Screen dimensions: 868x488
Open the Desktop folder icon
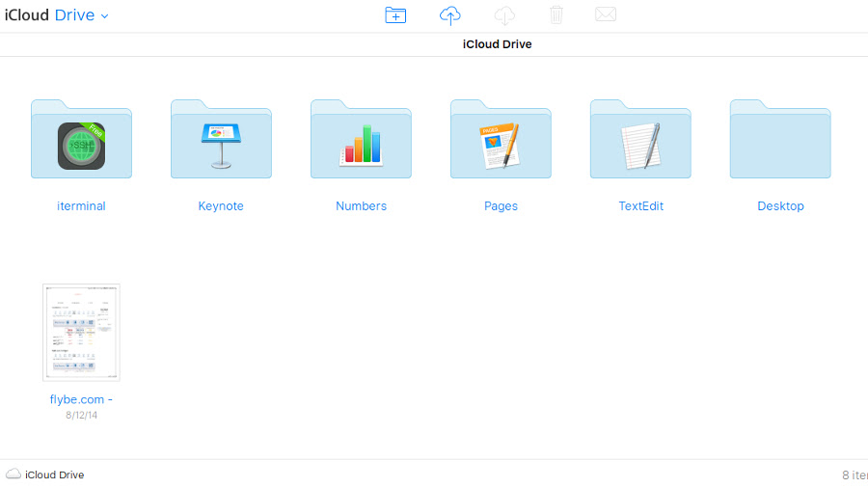(780, 140)
